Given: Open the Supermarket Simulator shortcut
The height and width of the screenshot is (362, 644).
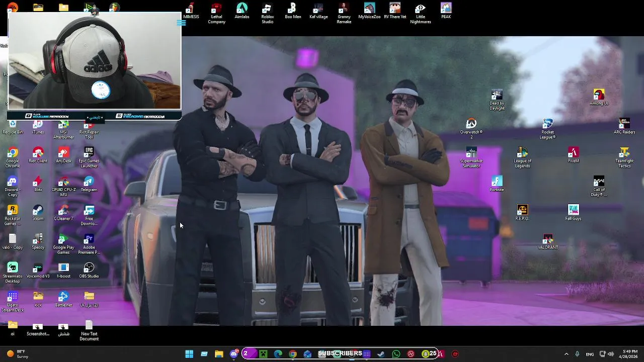Looking at the screenshot, I should 471,157.
